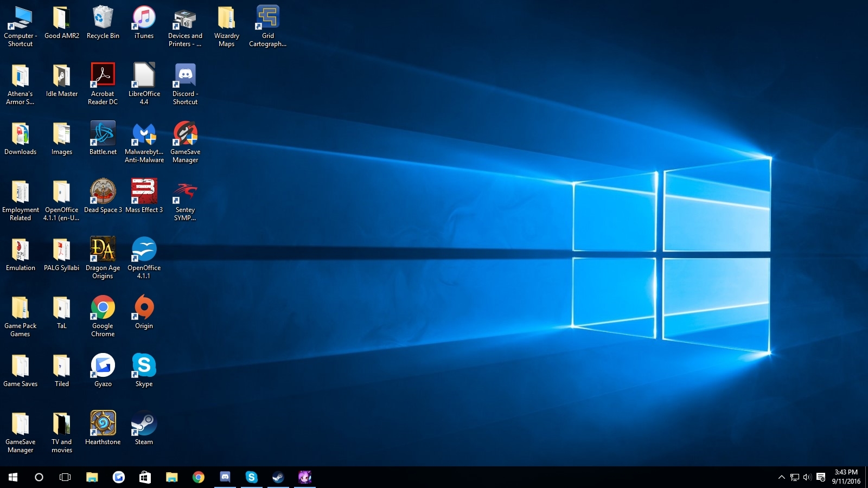Select Acrobat Reader DC icon
The width and height of the screenshot is (868, 488).
[103, 84]
